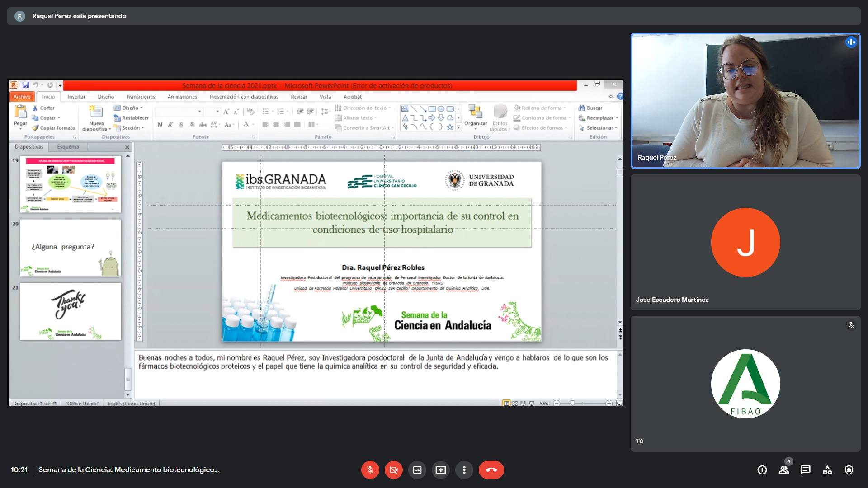Image resolution: width=868 pixels, height=488 pixels.
Task: Click redo icon in quick access toolbar
Action: [x=50, y=85]
